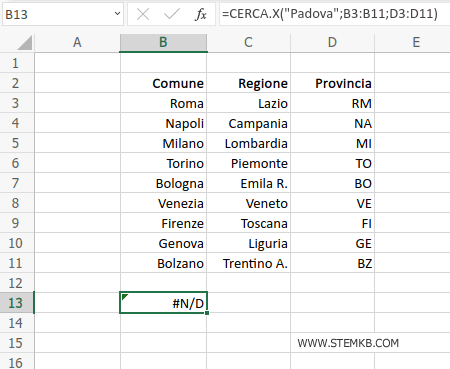Select the province cell RM
Screen dimensions: 450x369
click(x=333, y=103)
